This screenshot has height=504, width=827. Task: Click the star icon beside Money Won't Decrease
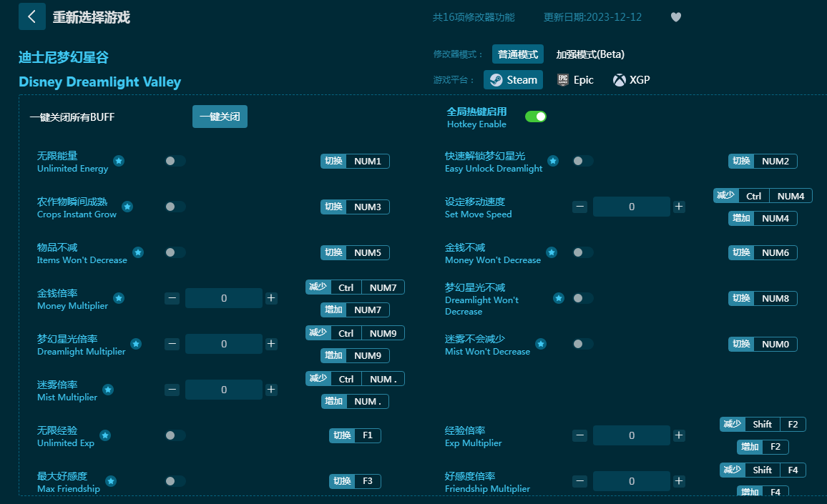pyautogui.click(x=552, y=252)
